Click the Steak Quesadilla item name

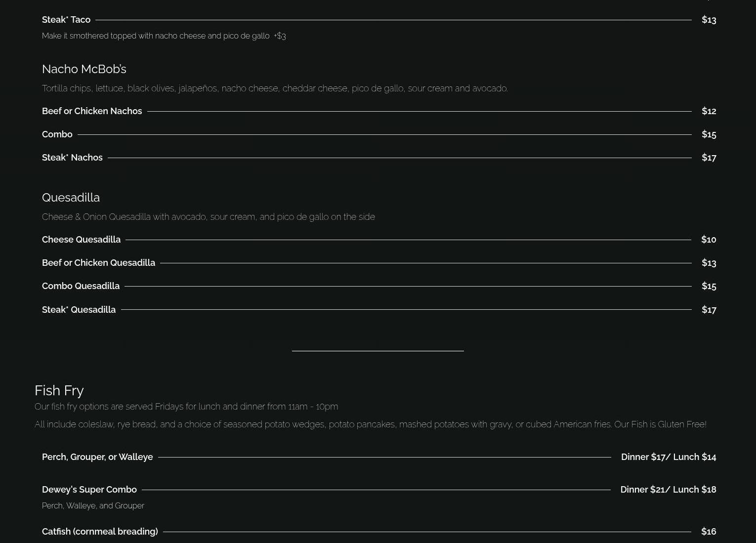pyautogui.click(x=79, y=310)
